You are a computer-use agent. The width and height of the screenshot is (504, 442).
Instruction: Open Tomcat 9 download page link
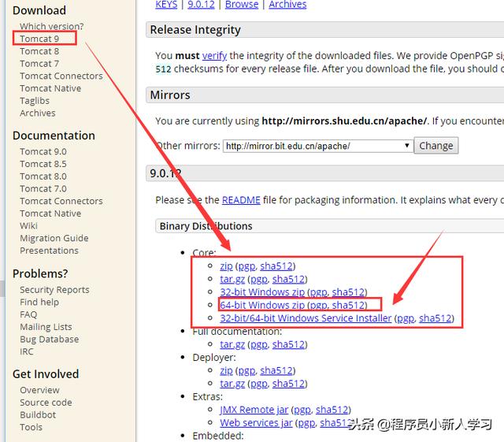(x=39, y=39)
